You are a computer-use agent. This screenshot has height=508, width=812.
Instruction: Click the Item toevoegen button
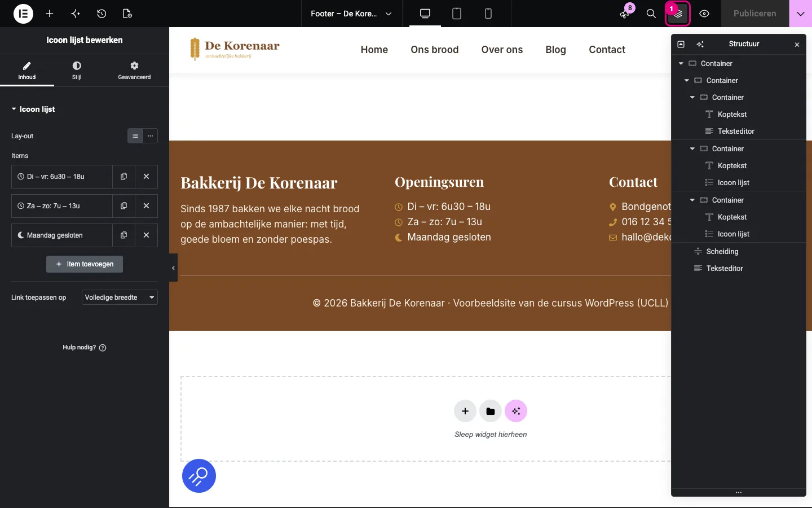coord(85,264)
